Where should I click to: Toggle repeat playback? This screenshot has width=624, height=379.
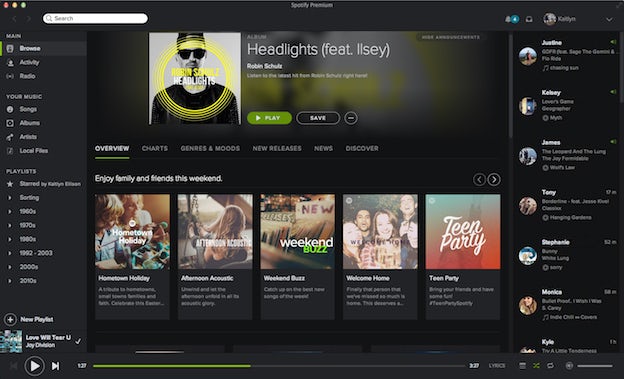click(550, 365)
